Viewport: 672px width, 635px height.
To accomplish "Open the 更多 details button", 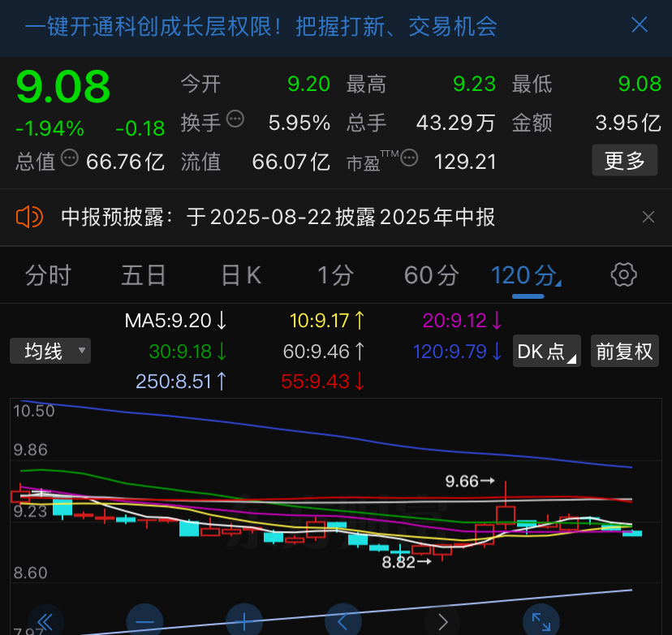I will (x=624, y=160).
